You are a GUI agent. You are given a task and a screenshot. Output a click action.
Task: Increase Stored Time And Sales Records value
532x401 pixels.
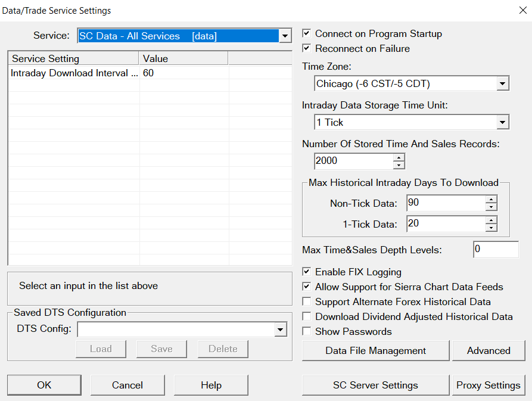[x=399, y=158]
